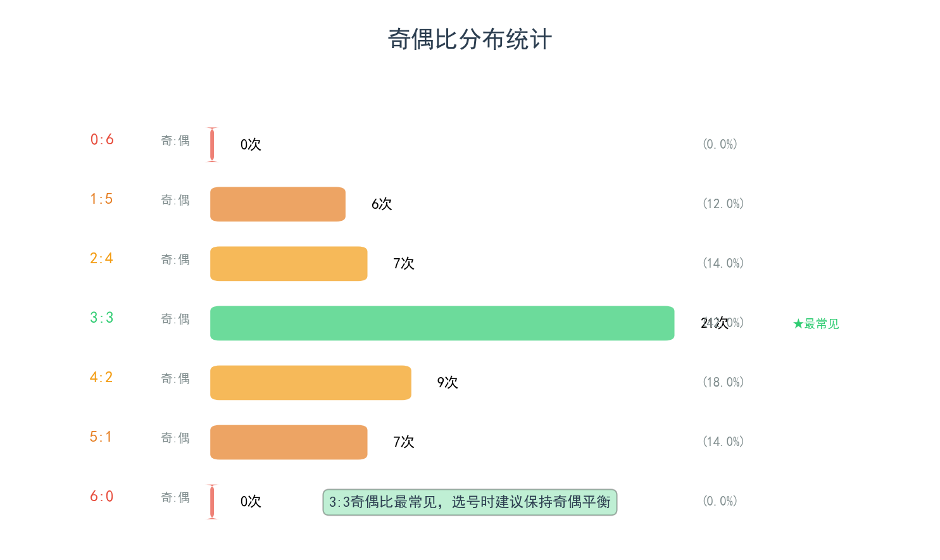Click the 9次 count label
The width and height of the screenshot is (940, 560).
pyautogui.click(x=448, y=382)
